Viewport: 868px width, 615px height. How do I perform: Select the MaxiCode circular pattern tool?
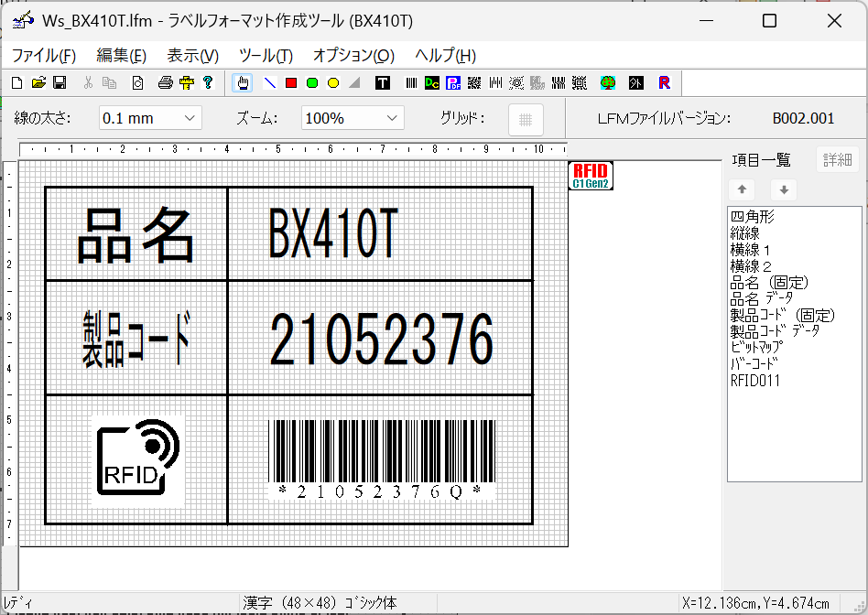point(516,83)
